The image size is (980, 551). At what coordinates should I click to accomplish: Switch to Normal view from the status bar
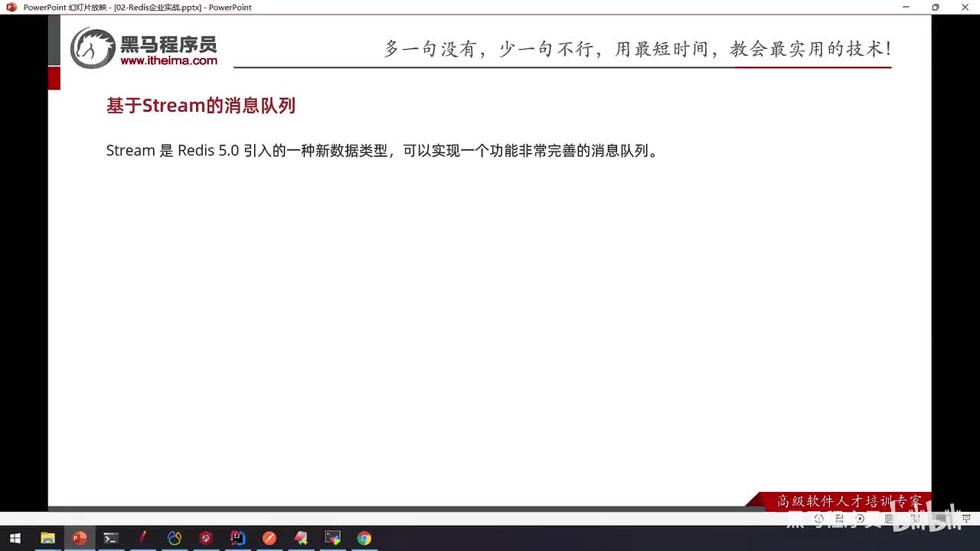point(889,518)
